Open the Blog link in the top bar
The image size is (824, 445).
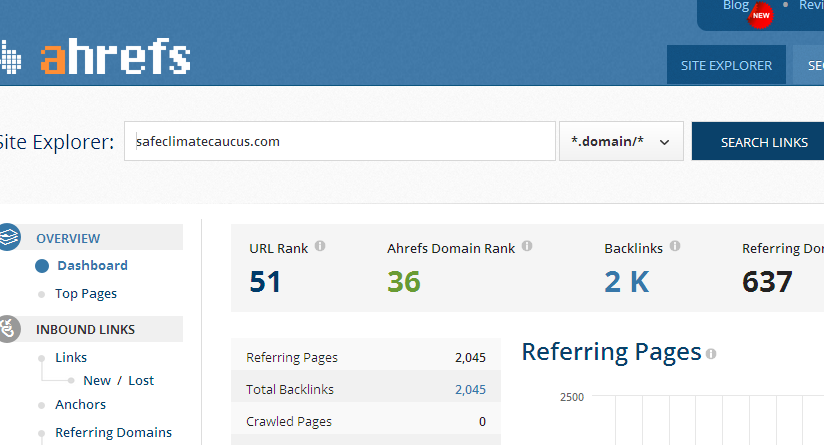[x=736, y=6]
